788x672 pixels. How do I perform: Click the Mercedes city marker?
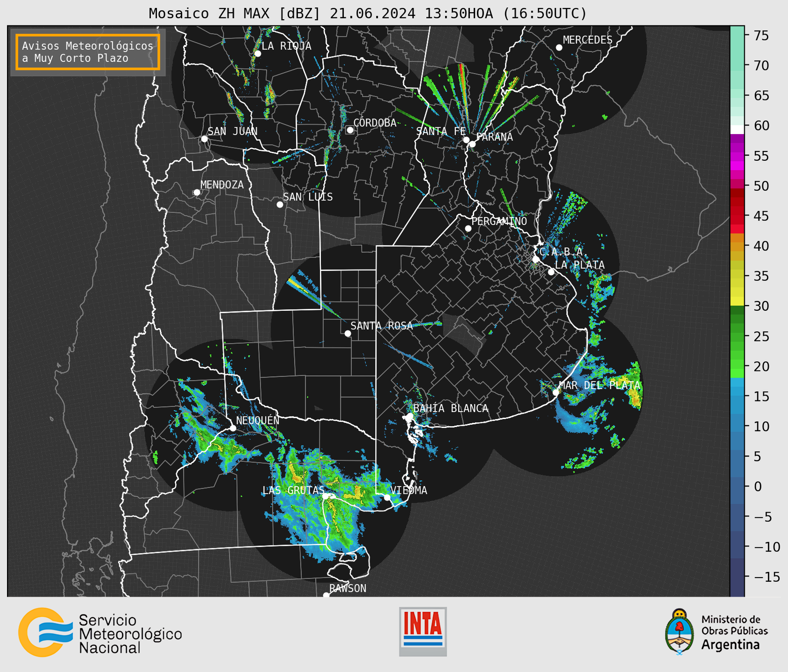559,48
